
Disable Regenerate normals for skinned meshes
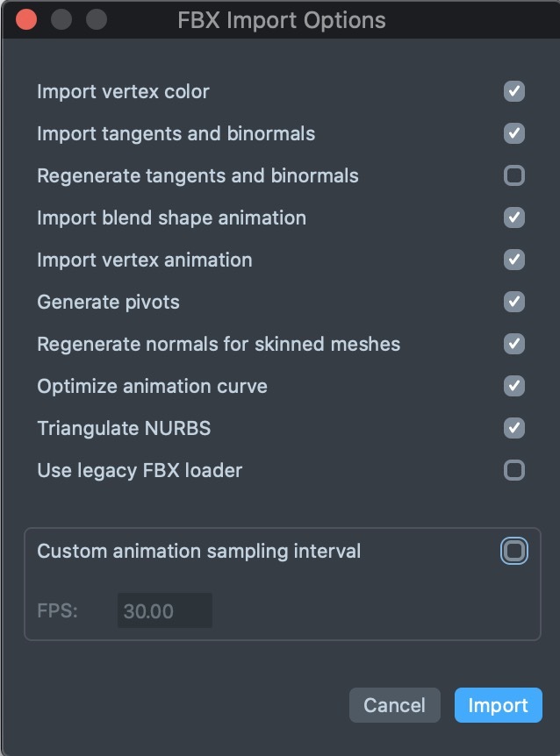click(514, 344)
